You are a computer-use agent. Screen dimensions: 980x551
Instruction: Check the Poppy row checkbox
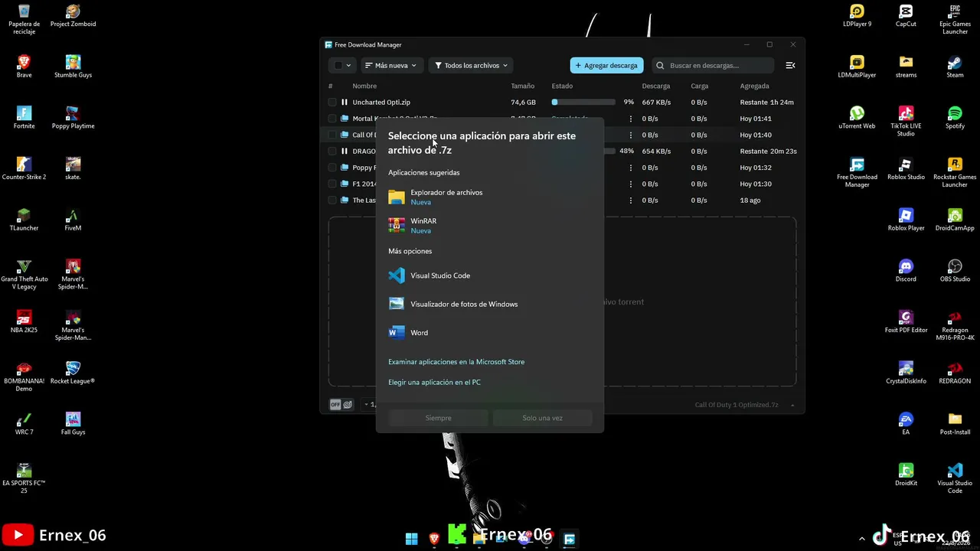click(x=332, y=168)
